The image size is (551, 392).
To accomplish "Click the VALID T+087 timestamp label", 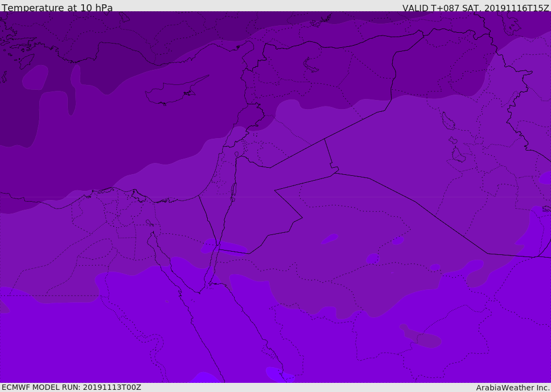I will click(476, 8).
